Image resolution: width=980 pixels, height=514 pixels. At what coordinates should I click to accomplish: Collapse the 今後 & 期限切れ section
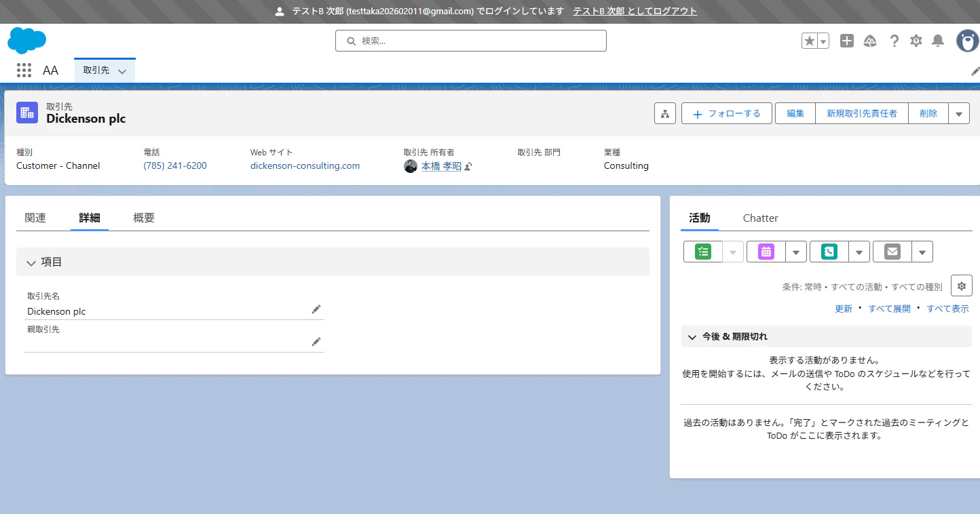click(827, 336)
